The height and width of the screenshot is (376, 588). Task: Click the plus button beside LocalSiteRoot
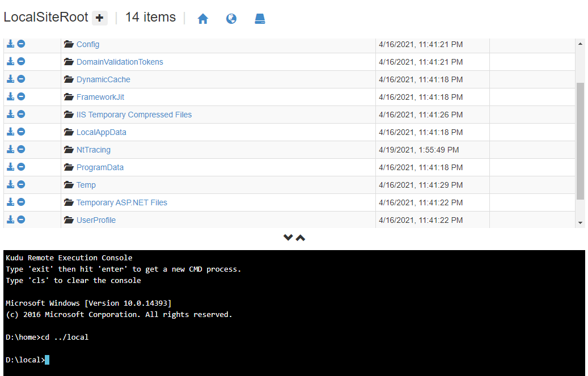click(100, 18)
